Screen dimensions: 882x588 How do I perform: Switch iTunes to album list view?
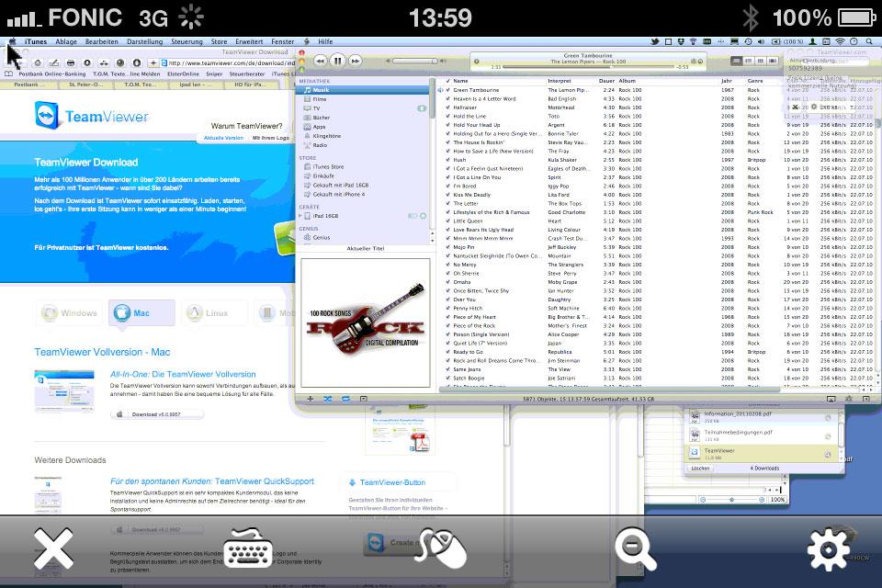(748, 61)
